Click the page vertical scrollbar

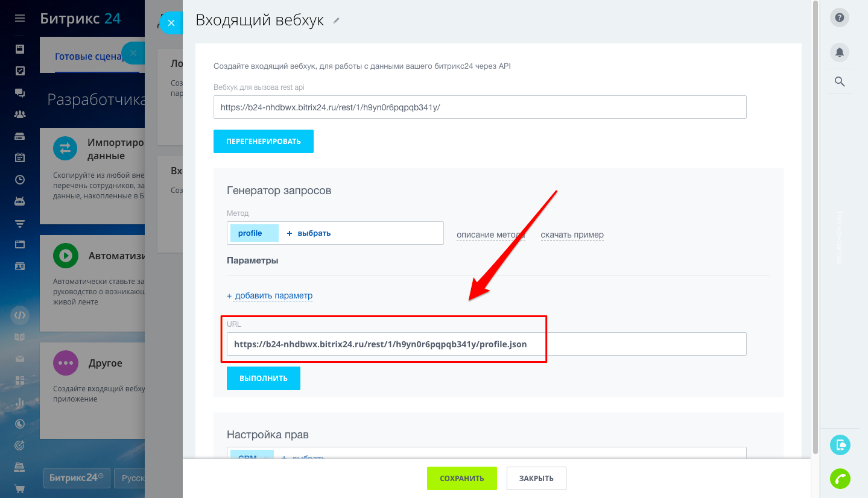click(x=816, y=226)
